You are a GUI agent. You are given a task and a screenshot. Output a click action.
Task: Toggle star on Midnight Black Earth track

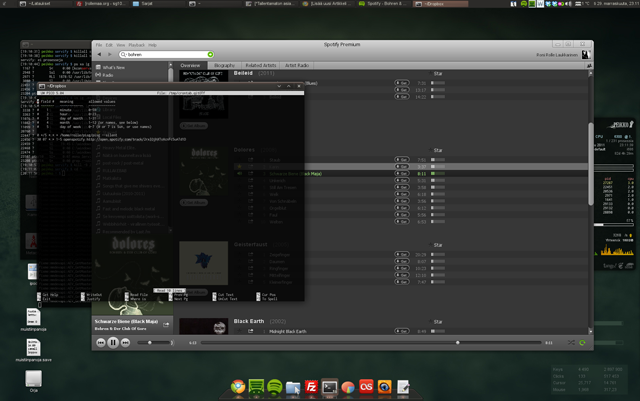240,331
